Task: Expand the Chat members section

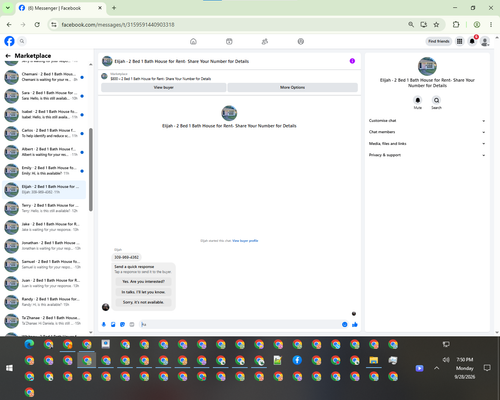Action: [x=427, y=132]
